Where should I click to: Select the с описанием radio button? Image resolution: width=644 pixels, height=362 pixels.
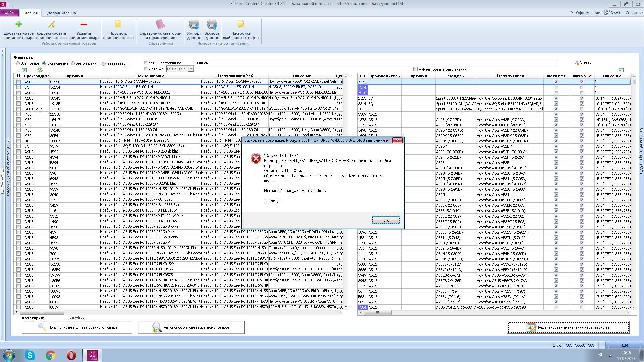click(x=44, y=64)
